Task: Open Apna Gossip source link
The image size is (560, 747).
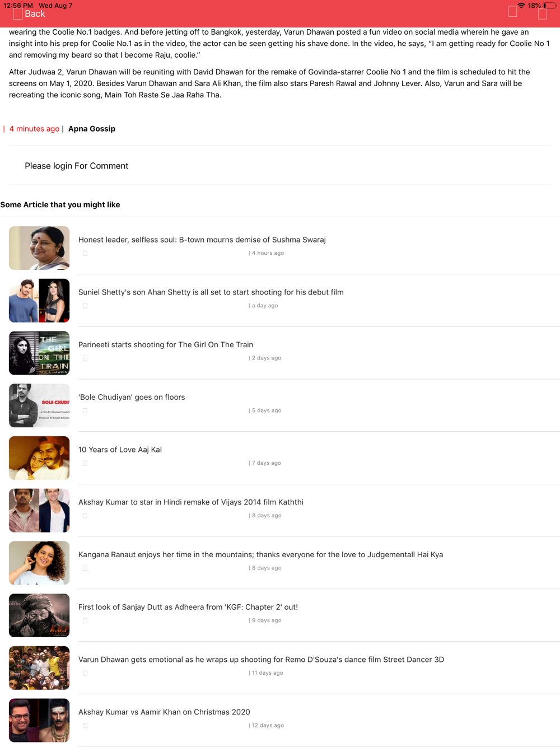Action: click(x=92, y=129)
